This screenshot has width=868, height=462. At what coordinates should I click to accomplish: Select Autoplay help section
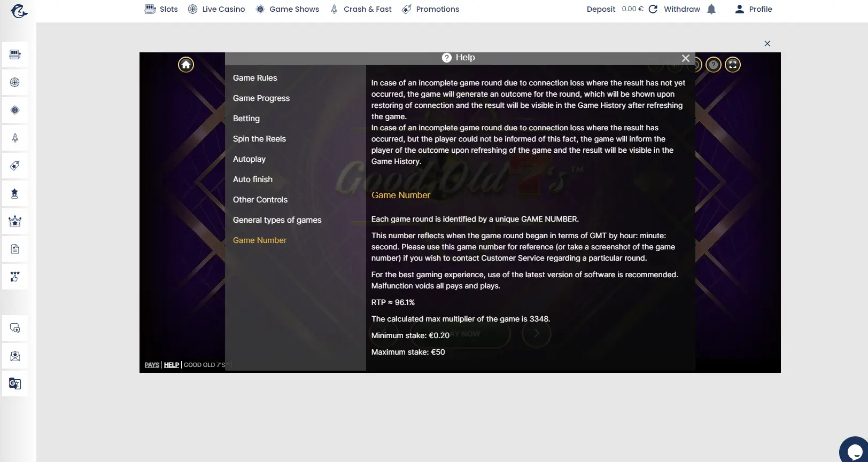pyautogui.click(x=249, y=159)
